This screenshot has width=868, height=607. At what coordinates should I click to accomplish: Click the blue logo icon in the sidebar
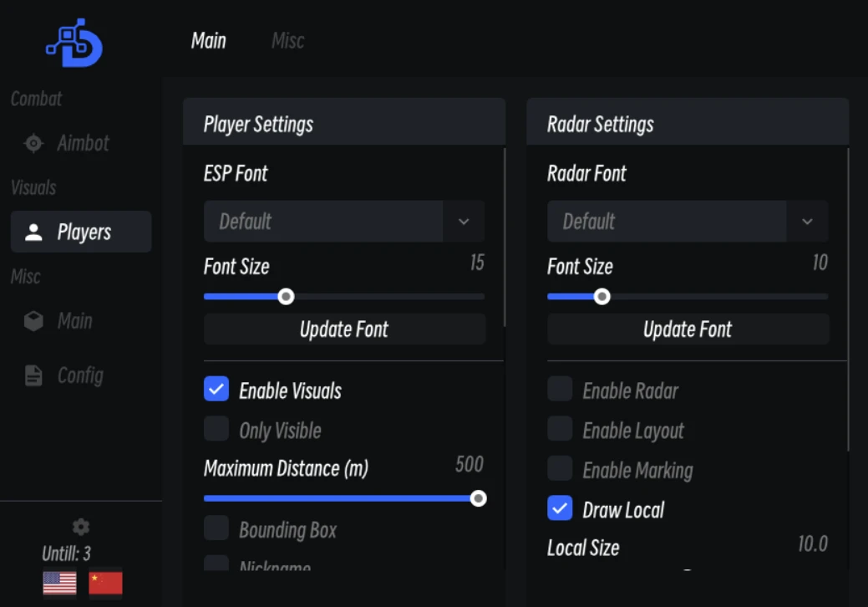click(x=74, y=43)
